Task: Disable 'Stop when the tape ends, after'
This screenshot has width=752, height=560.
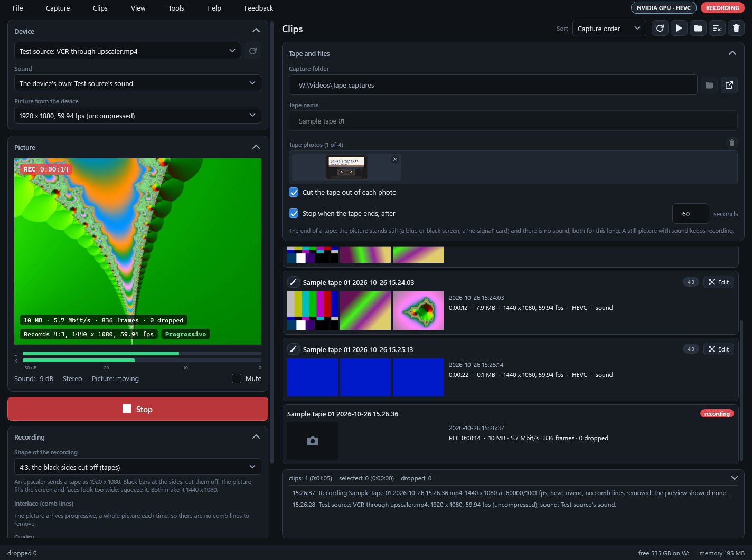Action: (x=294, y=214)
